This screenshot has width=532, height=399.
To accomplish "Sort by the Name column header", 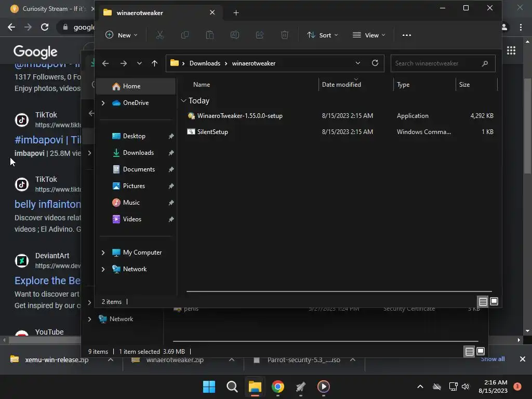I will 201,85.
